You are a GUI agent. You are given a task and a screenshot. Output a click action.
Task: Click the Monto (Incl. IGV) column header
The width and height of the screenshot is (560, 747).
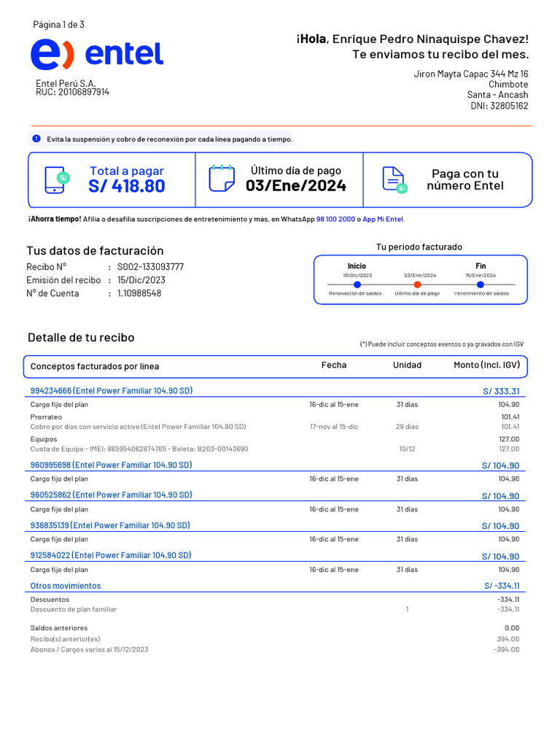[x=486, y=365]
